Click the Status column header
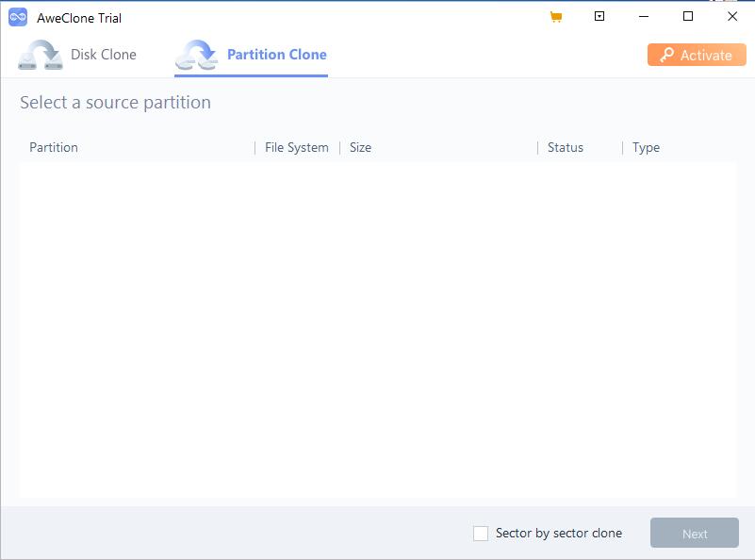The width and height of the screenshot is (755, 560). (x=566, y=147)
